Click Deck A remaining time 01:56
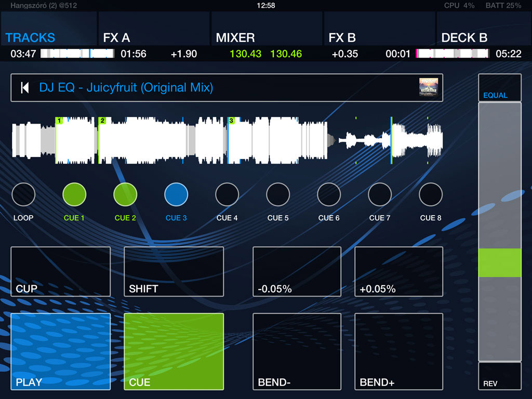 tap(134, 54)
